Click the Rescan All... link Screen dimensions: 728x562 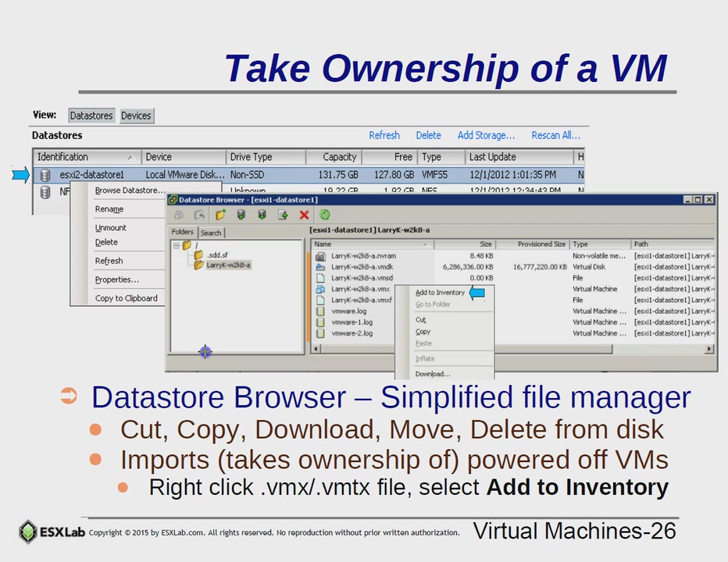coord(555,135)
